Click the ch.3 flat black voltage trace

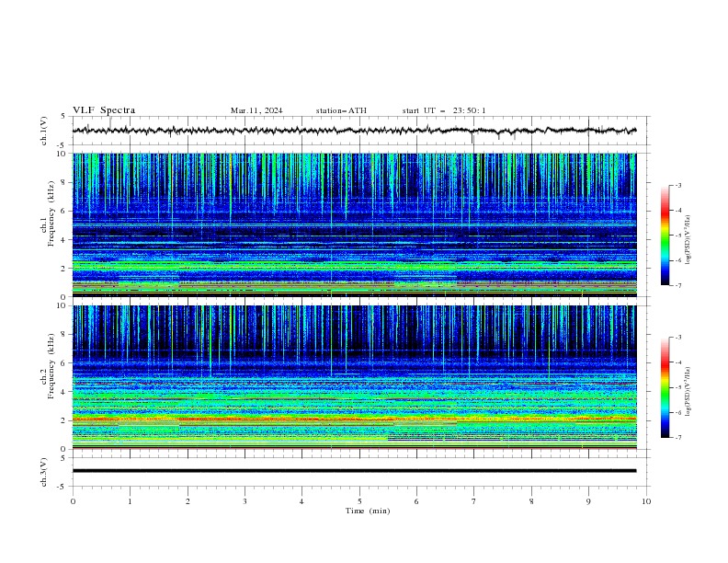click(354, 471)
